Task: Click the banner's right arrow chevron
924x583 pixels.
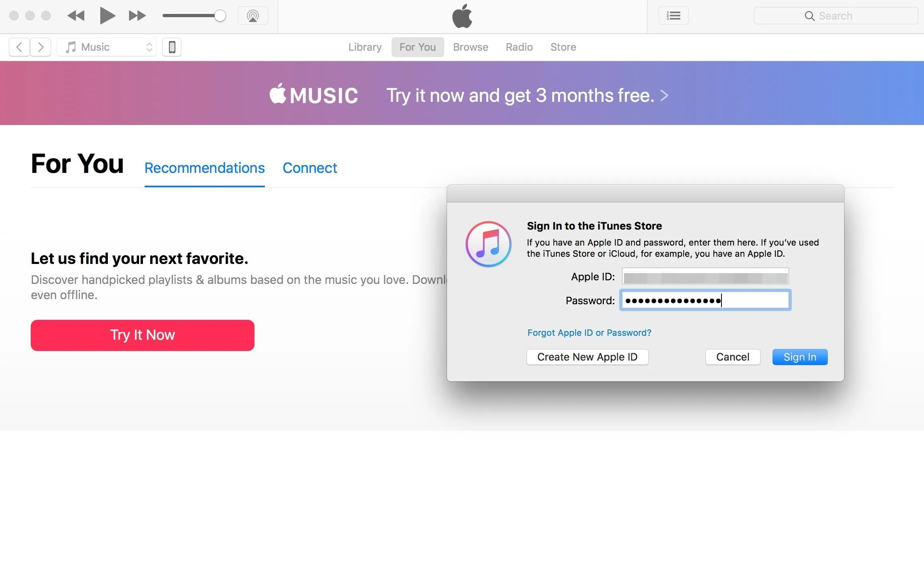Action: tap(664, 95)
